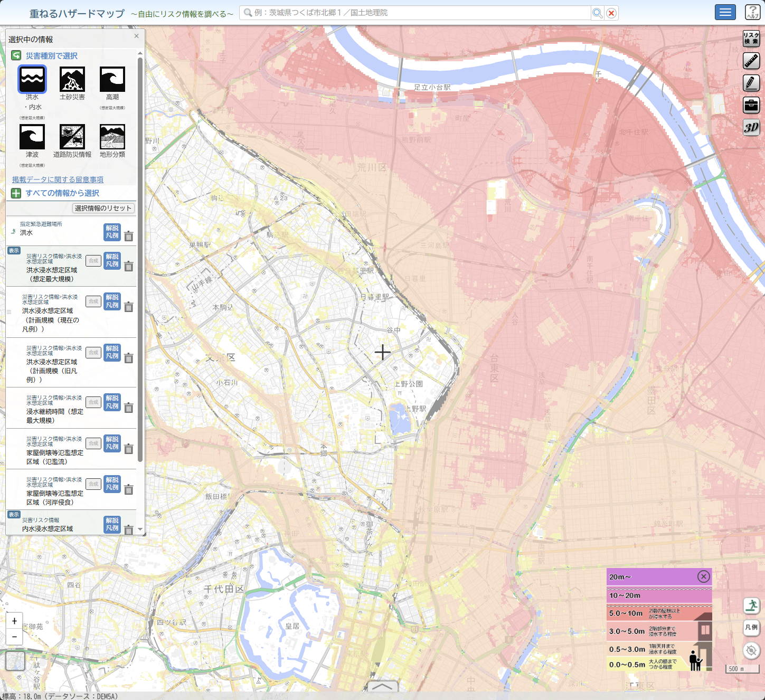This screenshot has height=700, width=765.
Task: Open 掲載データに関する留意事項 link
Action: coord(58,179)
